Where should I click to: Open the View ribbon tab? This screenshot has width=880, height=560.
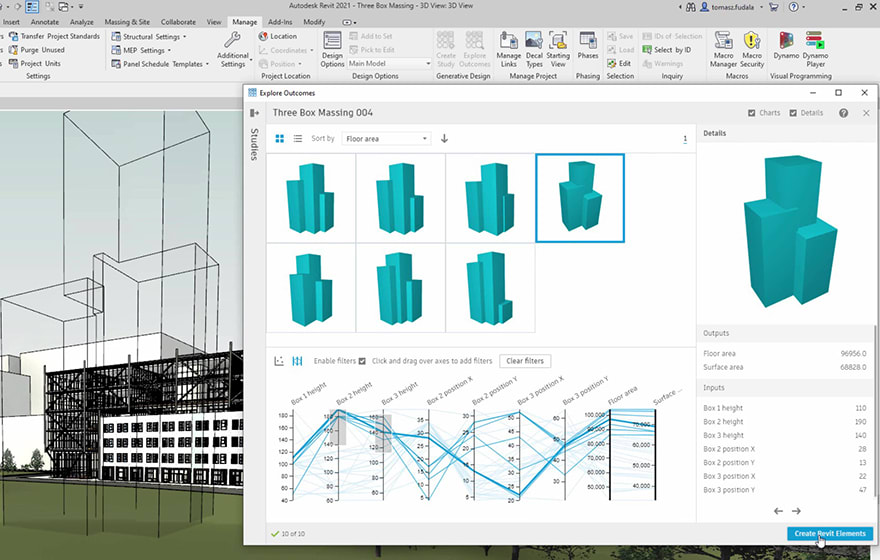(x=214, y=22)
